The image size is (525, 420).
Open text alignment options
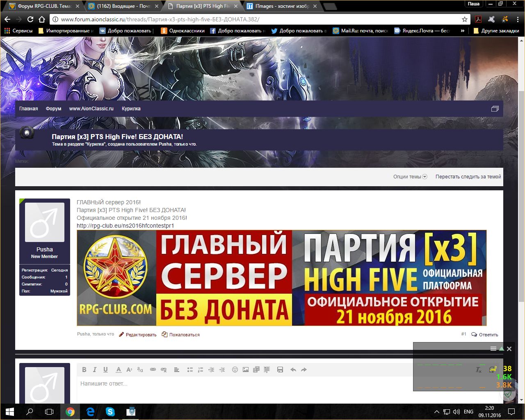point(177,370)
